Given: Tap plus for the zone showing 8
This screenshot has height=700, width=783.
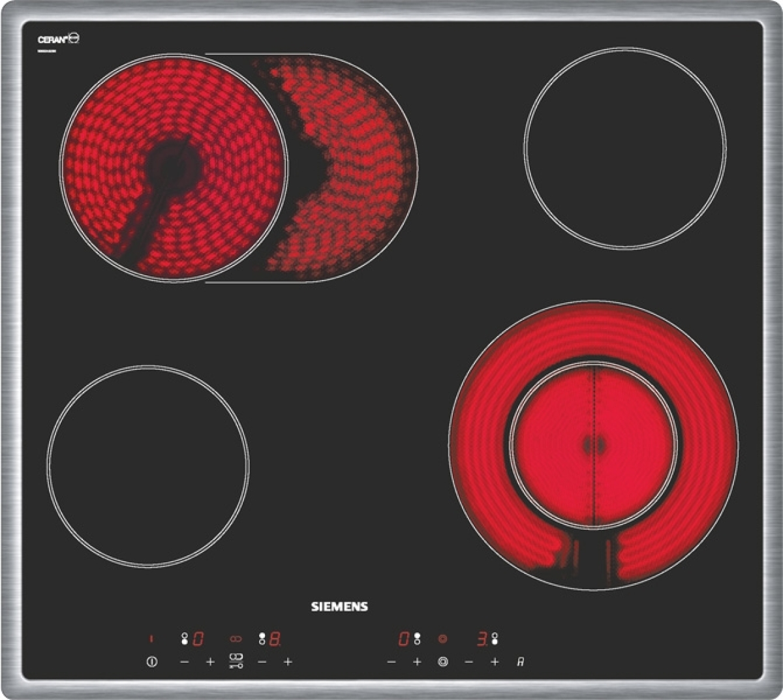Looking at the screenshot, I should click(x=288, y=662).
